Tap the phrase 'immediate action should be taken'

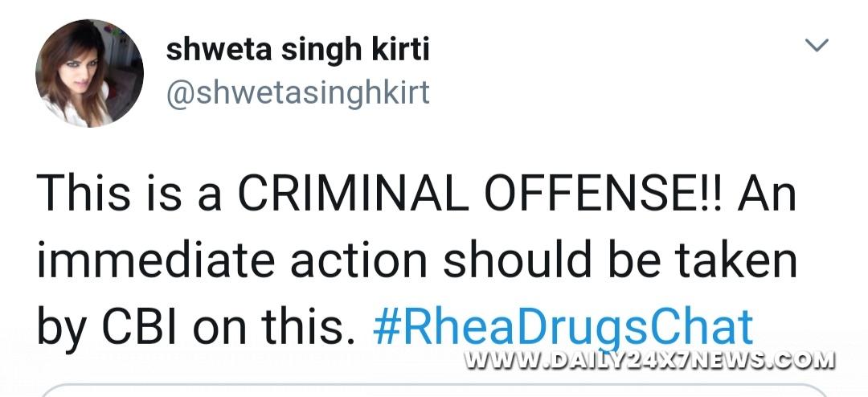click(x=417, y=261)
